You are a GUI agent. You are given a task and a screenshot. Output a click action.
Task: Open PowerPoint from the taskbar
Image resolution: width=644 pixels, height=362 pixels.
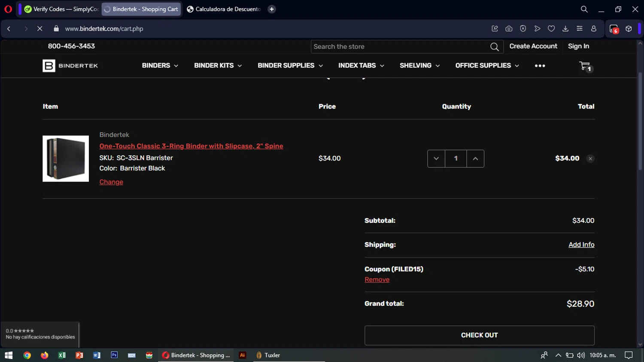[79, 355]
